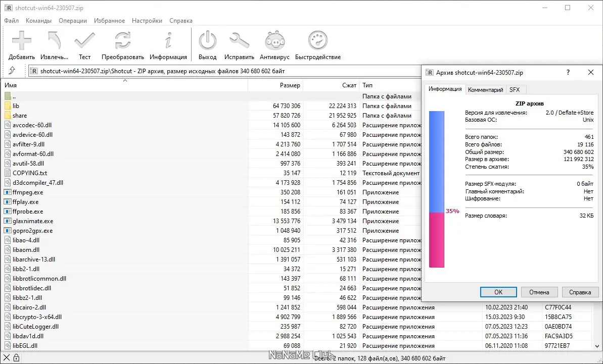Select libEGL.dll file name

pyautogui.click(x=25, y=346)
